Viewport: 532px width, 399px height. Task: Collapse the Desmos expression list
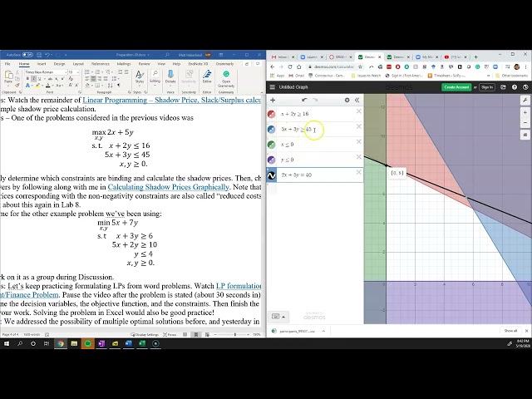[x=357, y=100]
